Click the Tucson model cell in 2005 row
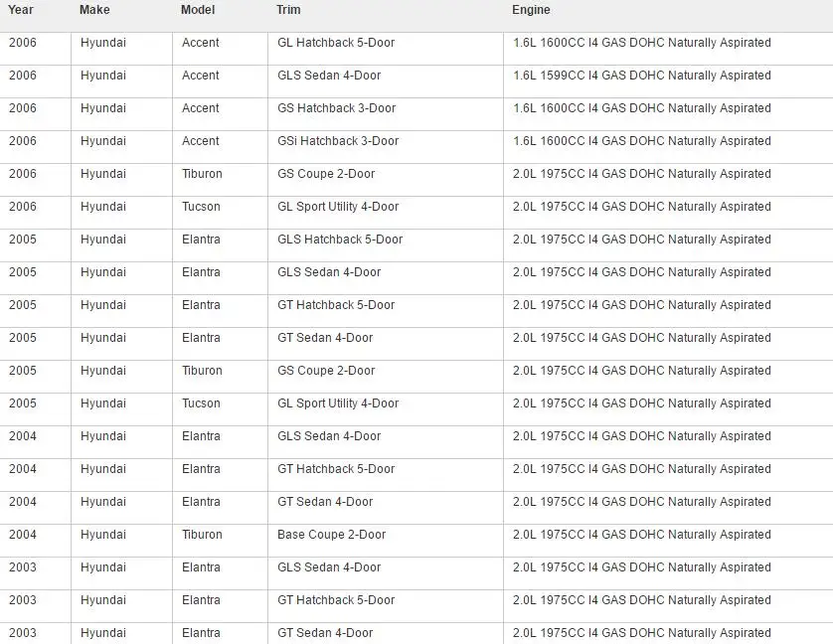The image size is (833, 644). pyautogui.click(x=201, y=403)
